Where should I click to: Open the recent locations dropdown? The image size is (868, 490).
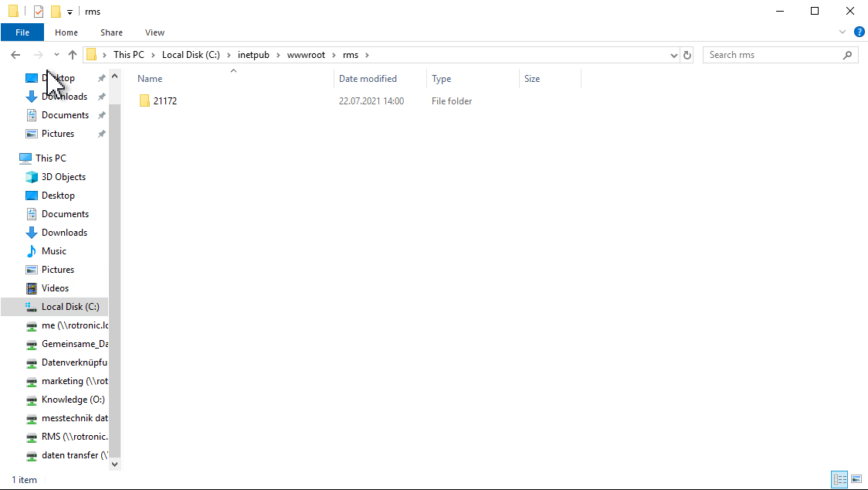pos(56,55)
